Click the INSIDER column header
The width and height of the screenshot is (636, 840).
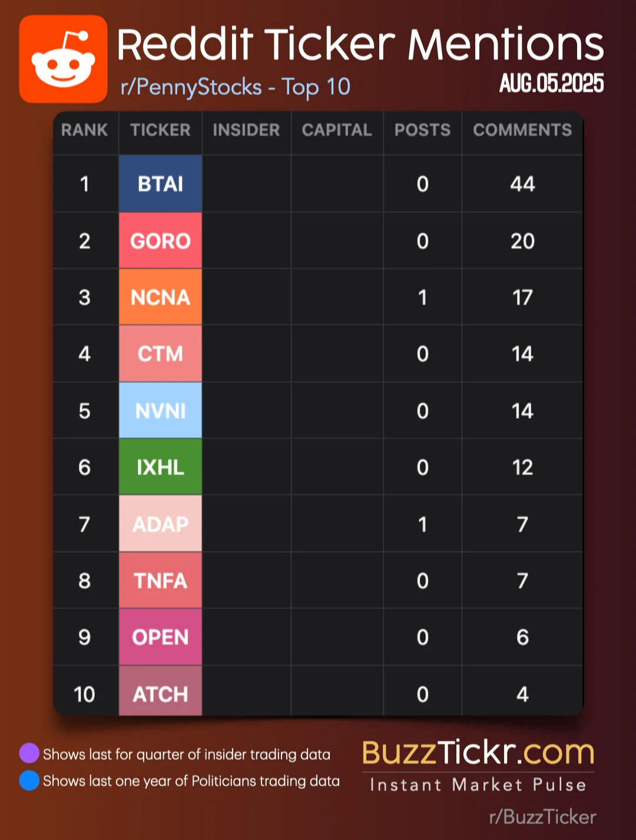[246, 130]
